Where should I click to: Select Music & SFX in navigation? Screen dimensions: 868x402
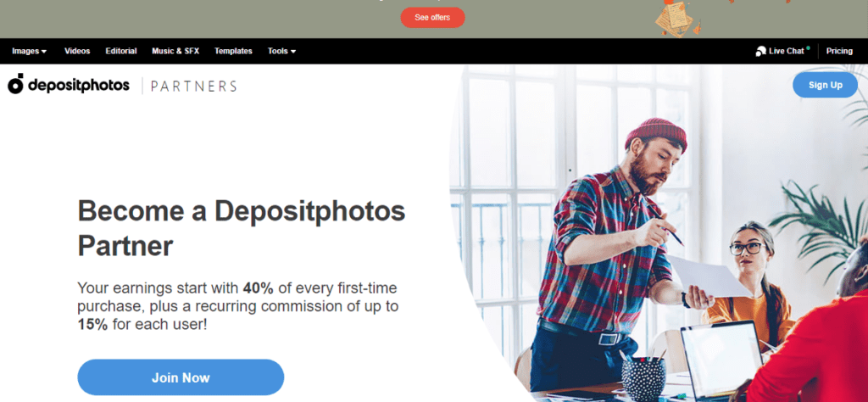pyautogui.click(x=175, y=51)
